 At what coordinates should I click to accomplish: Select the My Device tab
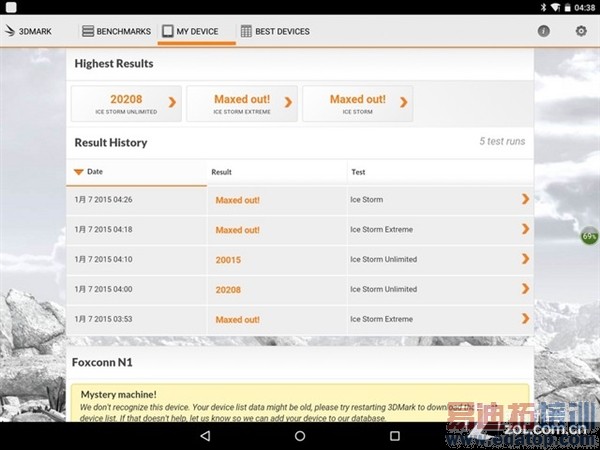pos(197,31)
